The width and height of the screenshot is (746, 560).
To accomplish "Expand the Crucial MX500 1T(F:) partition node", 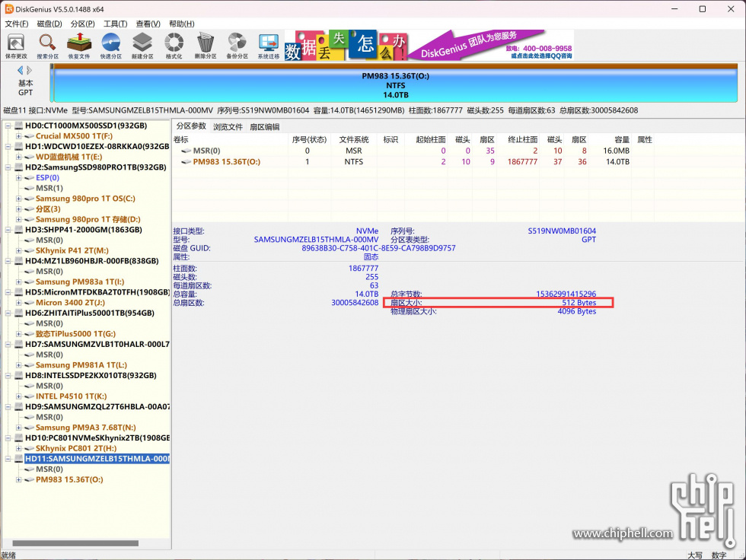I will (18, 136).
